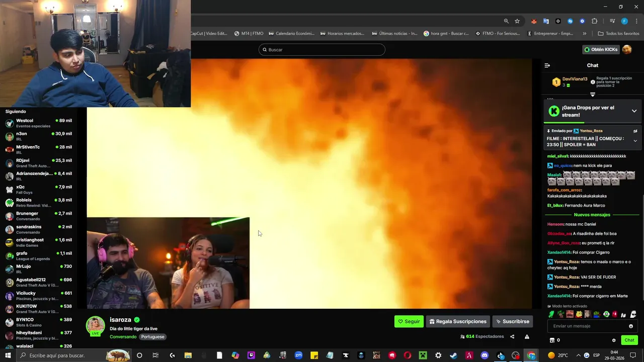This screenshot has height=362, width=644.
Task: Open the Google Translate extension
Action: [x=546, y=21]
